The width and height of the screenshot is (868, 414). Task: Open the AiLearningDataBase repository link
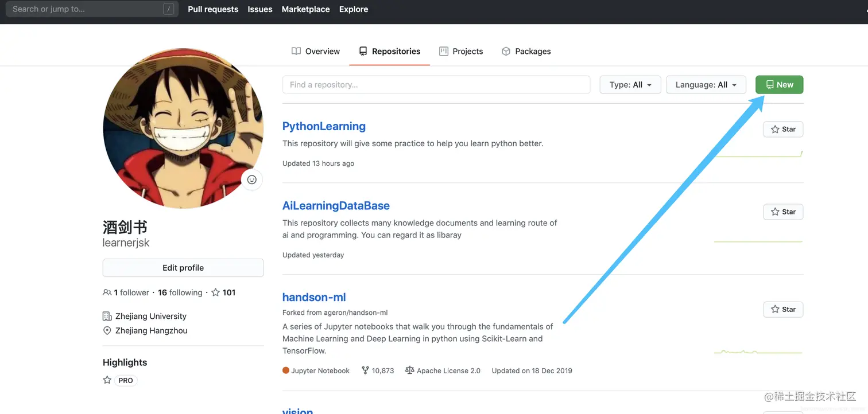[x=336, y=206]
